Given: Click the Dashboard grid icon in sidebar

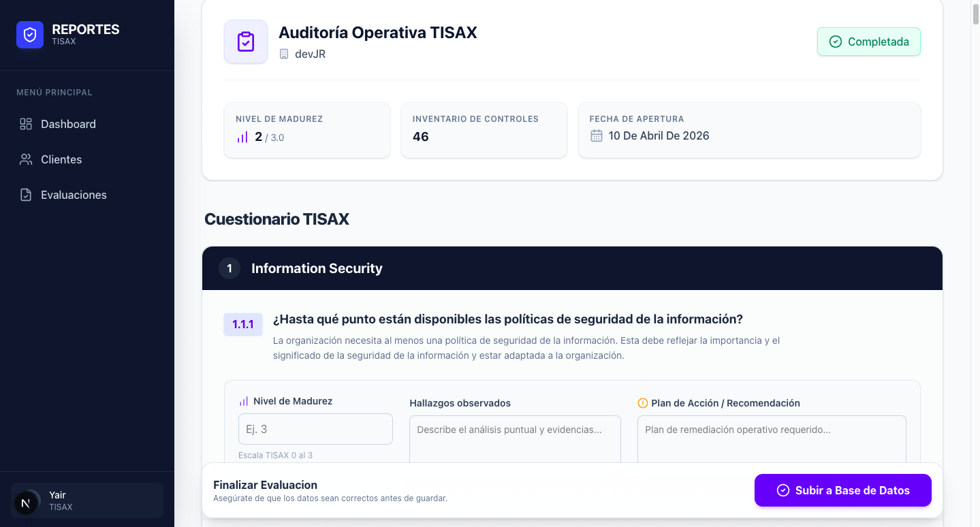Looking at the screenshot, I should click(26, 124).
